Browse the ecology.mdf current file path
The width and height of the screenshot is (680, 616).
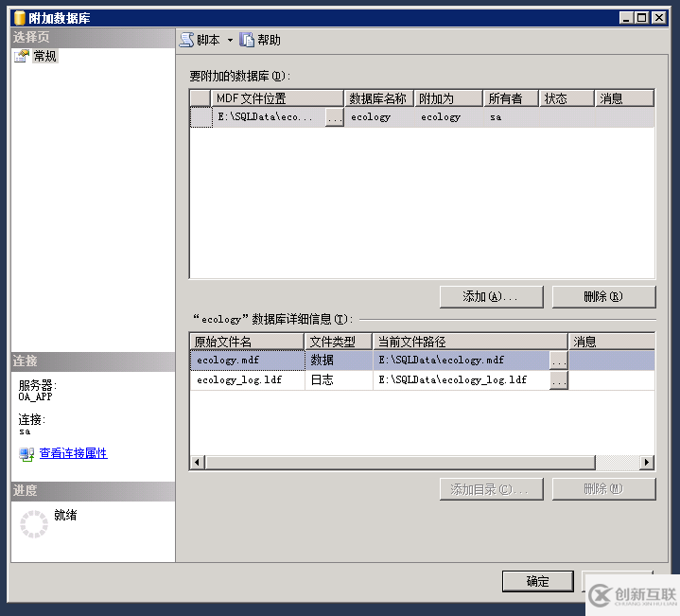(559, 361)
